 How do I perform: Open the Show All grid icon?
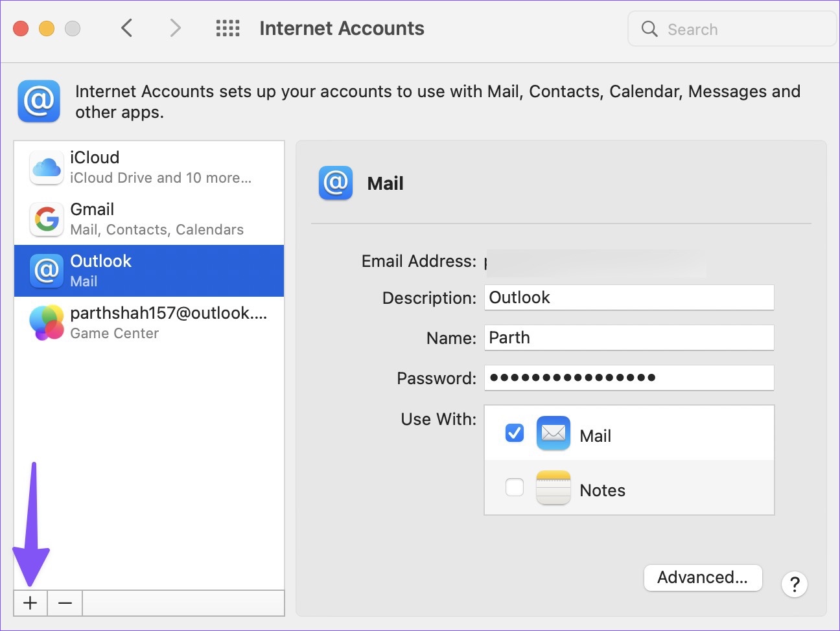tap(227, 29)
